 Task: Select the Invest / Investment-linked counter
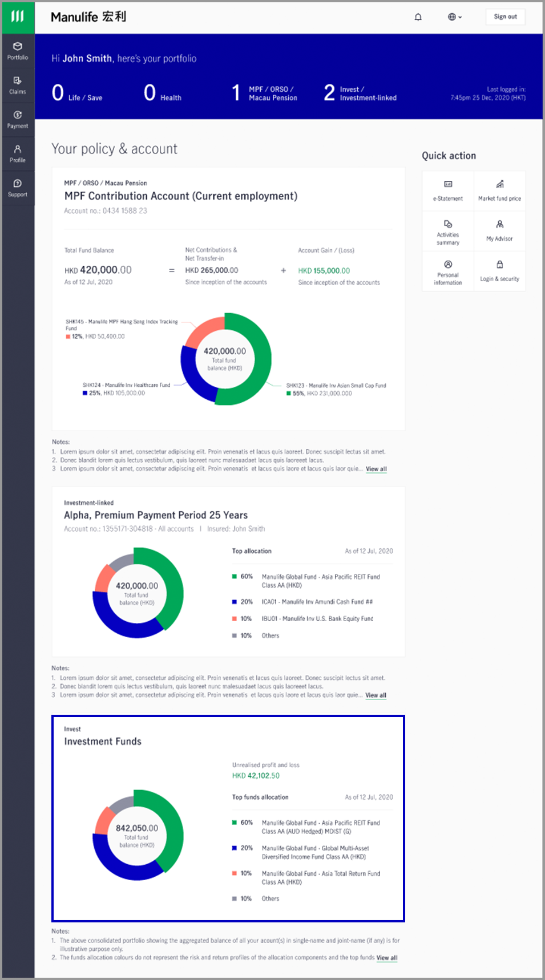click(360, 93)
